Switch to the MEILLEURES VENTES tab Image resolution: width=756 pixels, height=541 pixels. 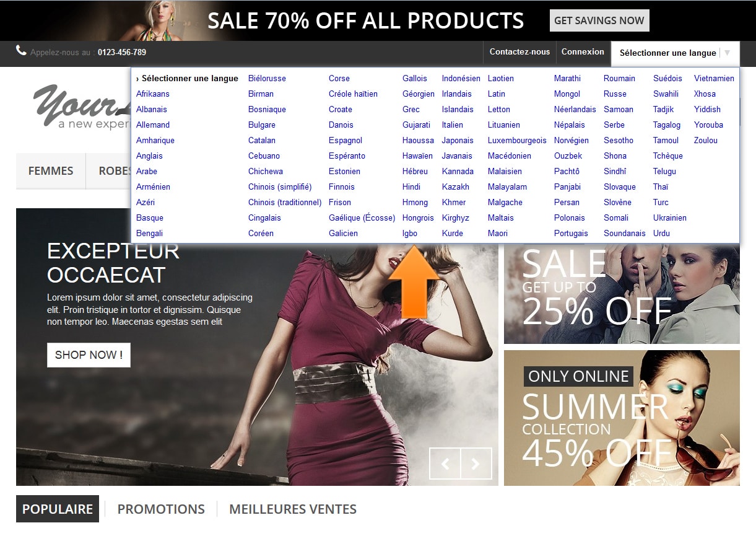click(293, 509)
